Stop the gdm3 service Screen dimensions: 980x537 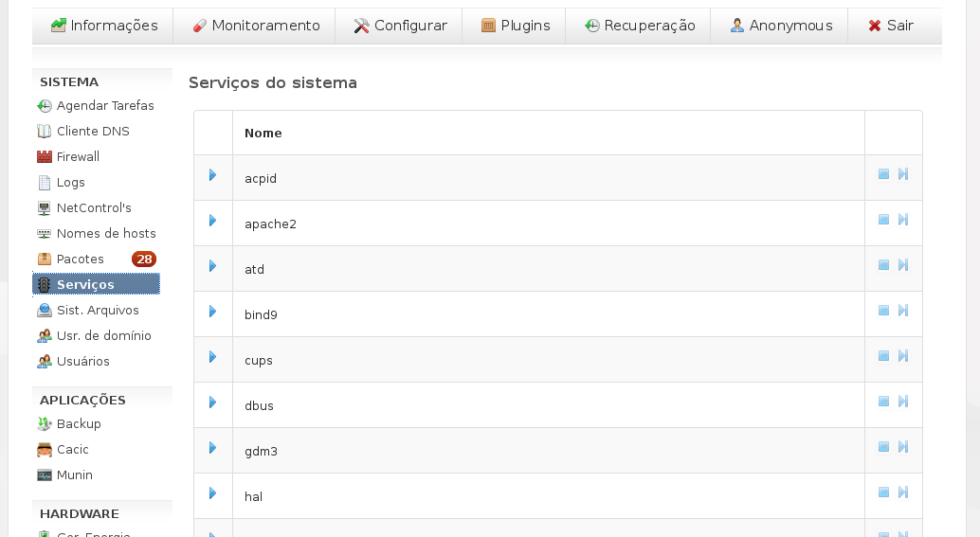click(883, 447)
